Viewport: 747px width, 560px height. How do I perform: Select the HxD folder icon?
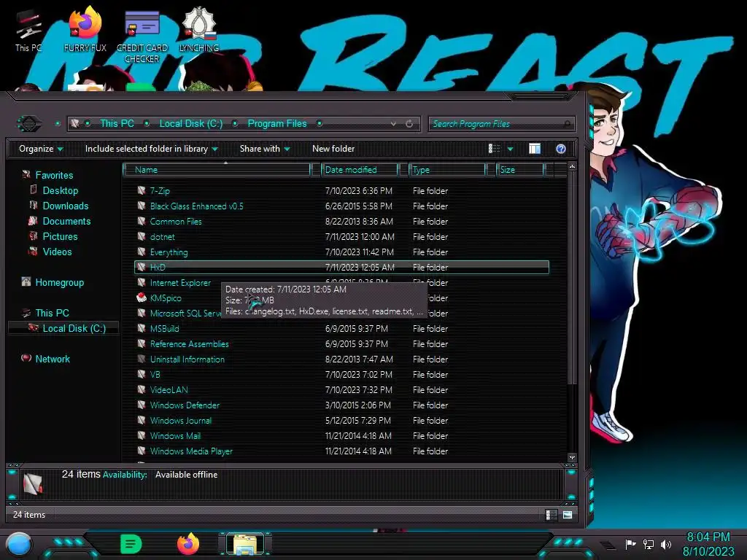pyautogui.click(x=142, y=267)
